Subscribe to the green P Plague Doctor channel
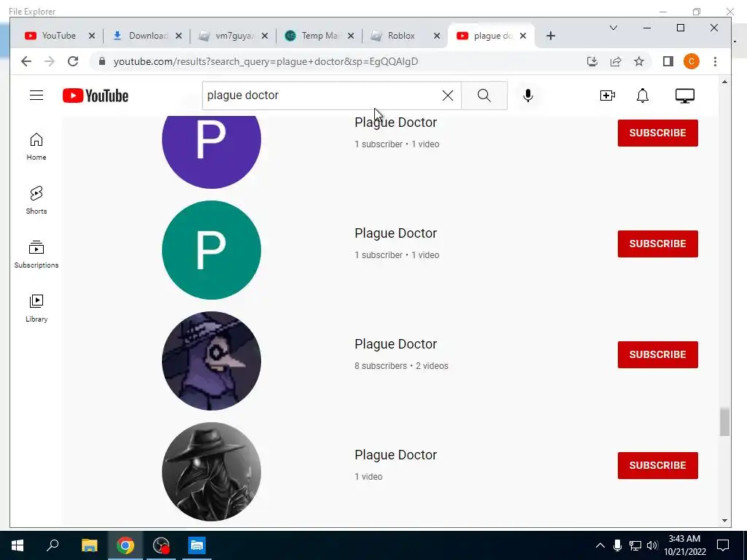 pos(657,244)
